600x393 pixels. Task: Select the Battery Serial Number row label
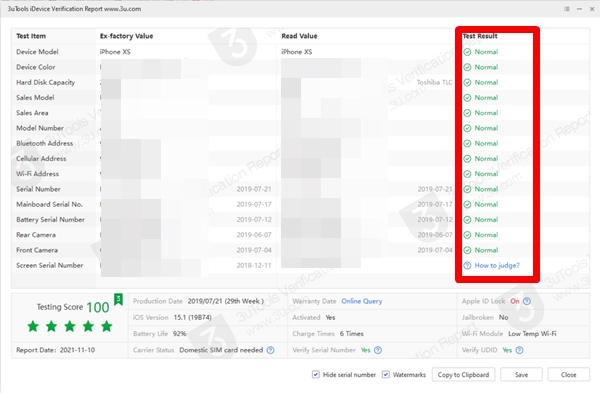51,220
